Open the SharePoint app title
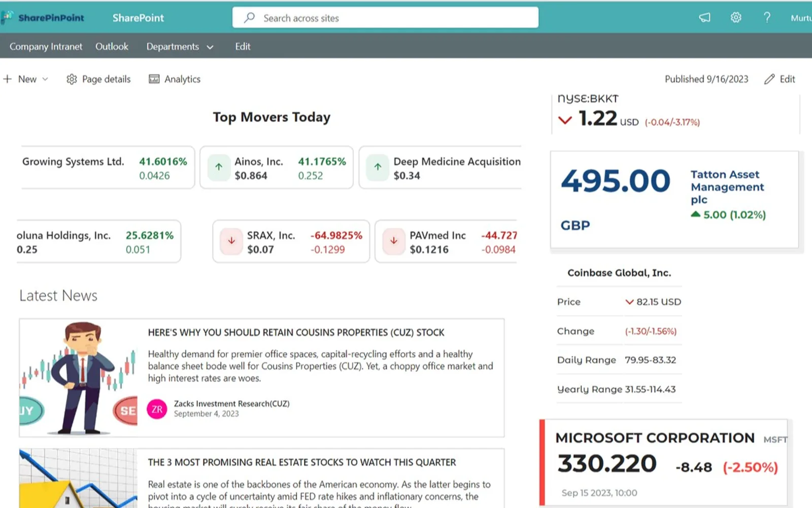Screen dimensions: 812x508 click(x=138, y=18)
